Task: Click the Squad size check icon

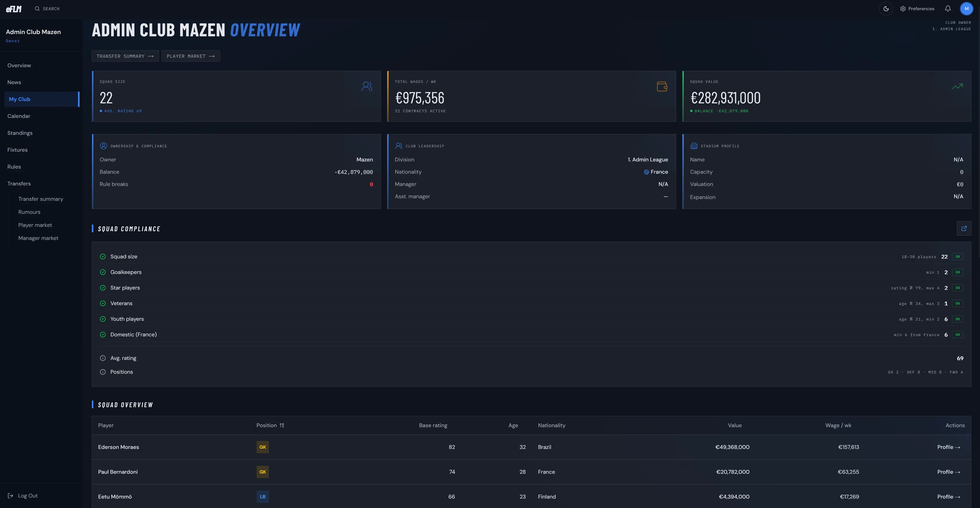Action: coord(103,257)
